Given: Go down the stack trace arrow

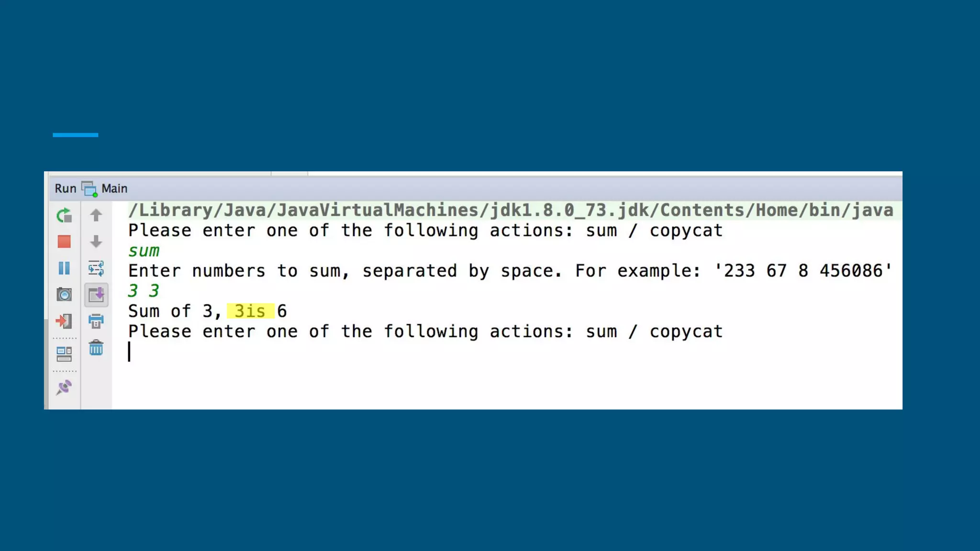Looking at the screenshot, I should (96, 242).
